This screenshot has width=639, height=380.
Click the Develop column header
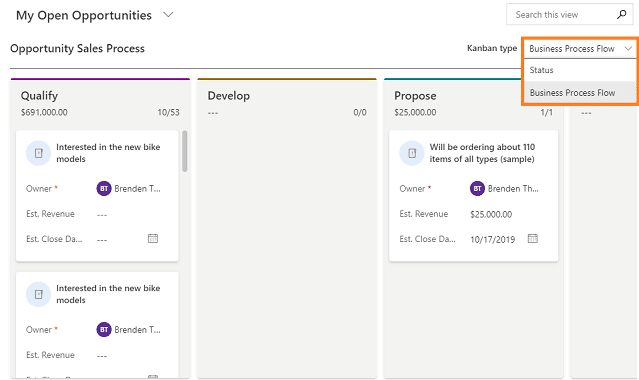[x=229, y=96]
